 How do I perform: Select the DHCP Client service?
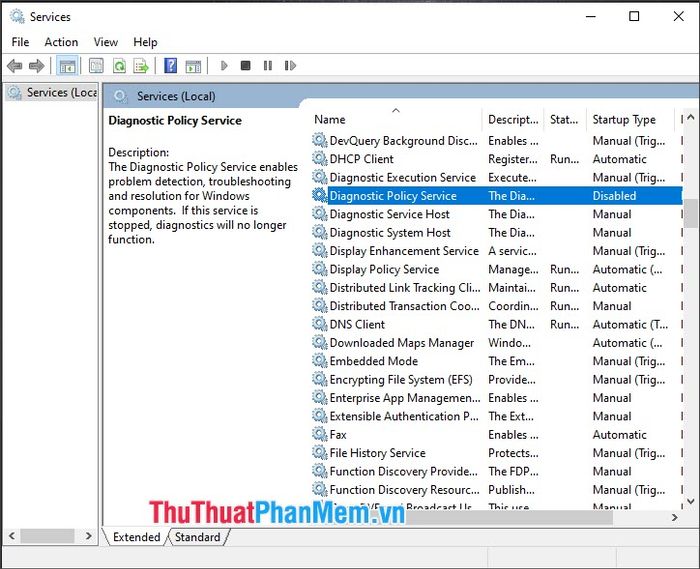[497, 159]
